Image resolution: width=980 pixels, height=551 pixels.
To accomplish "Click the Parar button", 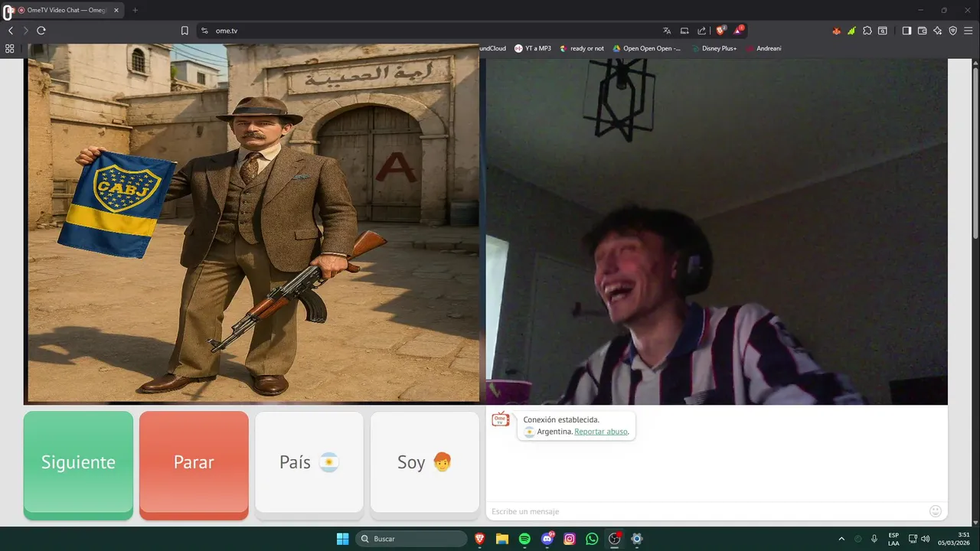I will pyautogui.click(x=194, y=465).
